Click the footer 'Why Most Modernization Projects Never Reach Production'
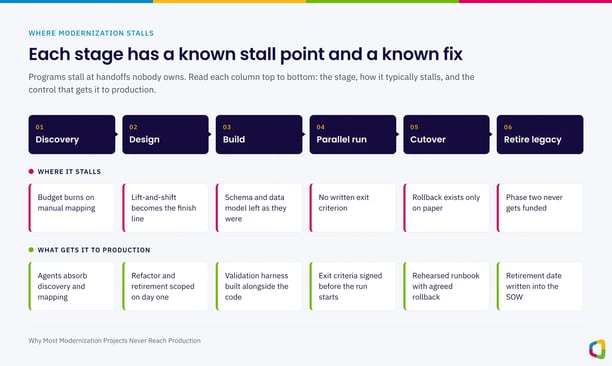 coord(114,340)
